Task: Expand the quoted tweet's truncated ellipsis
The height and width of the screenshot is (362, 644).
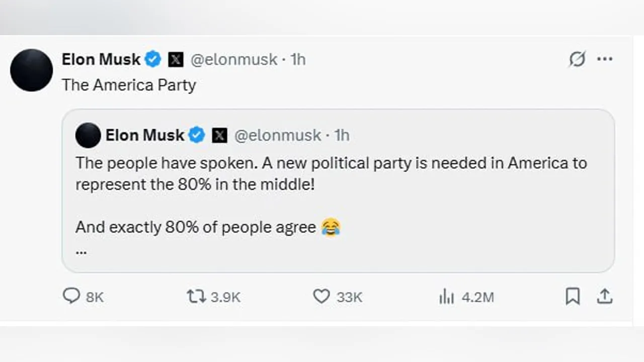Action: click(81, 251)
